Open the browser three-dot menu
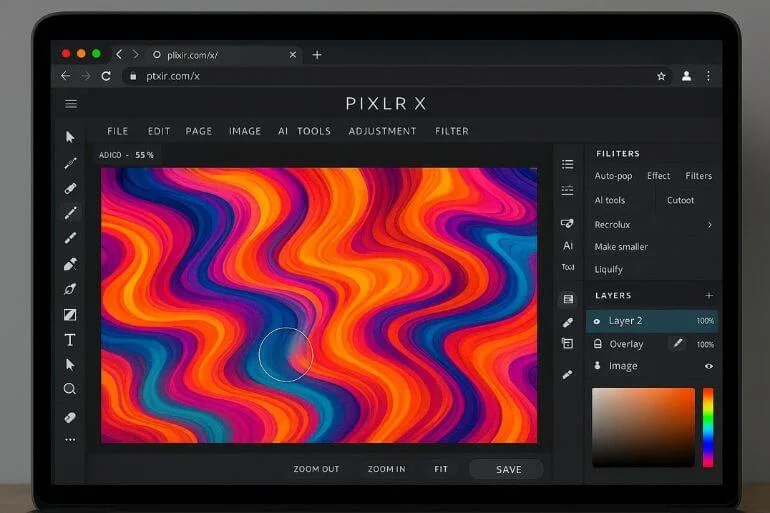770x513 pixels. pos(708,76)
